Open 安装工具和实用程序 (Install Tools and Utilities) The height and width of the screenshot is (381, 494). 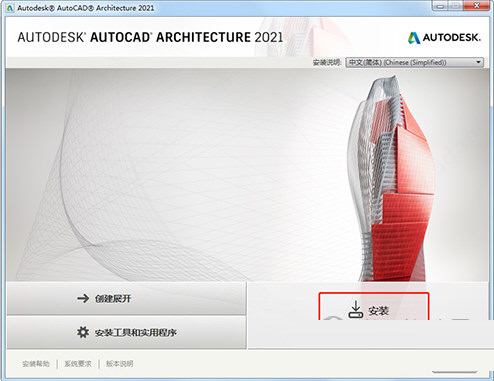[x=126, y=332]
